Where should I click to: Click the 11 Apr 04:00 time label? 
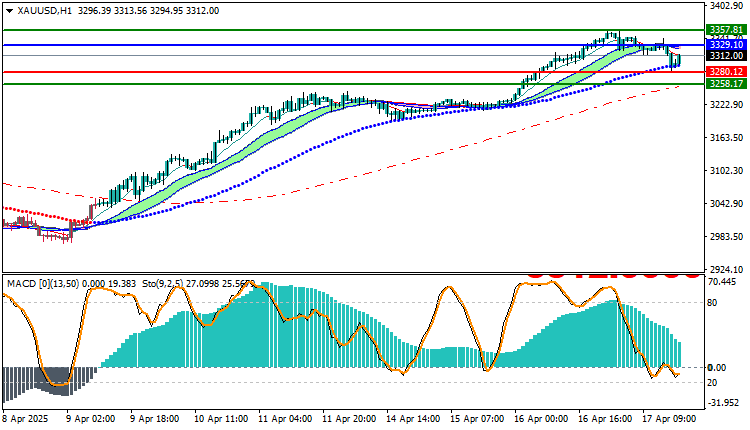click(x=285, y=419)
